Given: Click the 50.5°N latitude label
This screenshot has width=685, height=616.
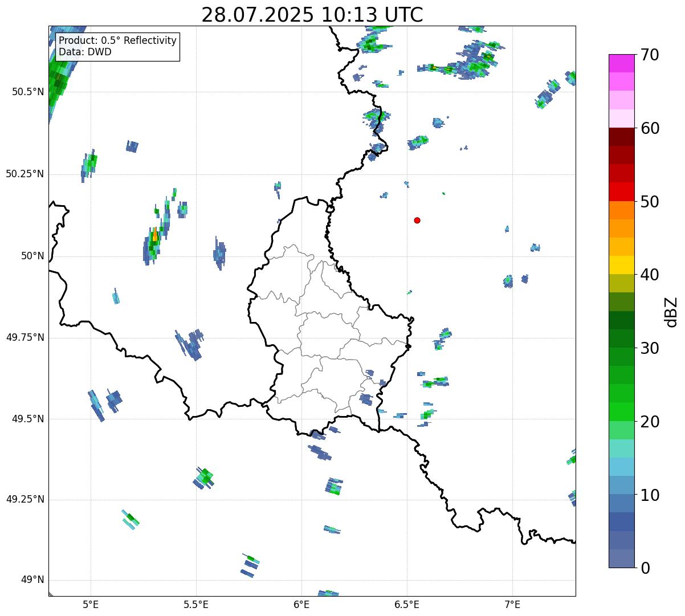Looking at the screenshot, I should tap(28, 92).
